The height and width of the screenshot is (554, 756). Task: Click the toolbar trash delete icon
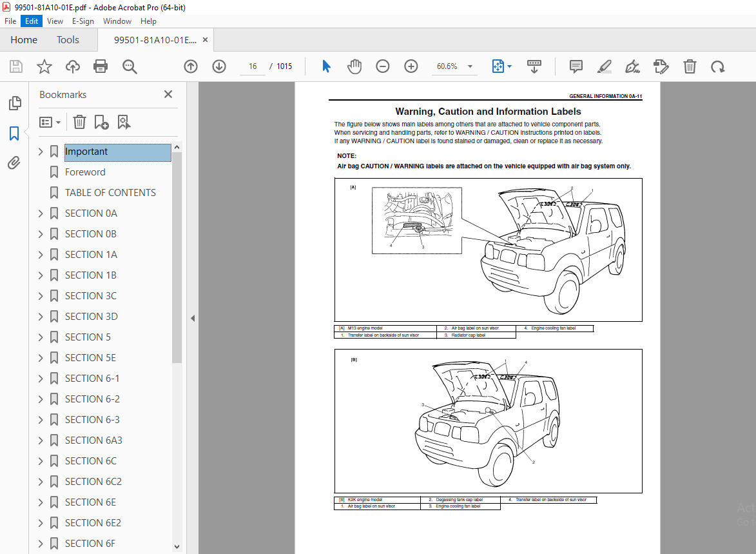pos(690,66)
